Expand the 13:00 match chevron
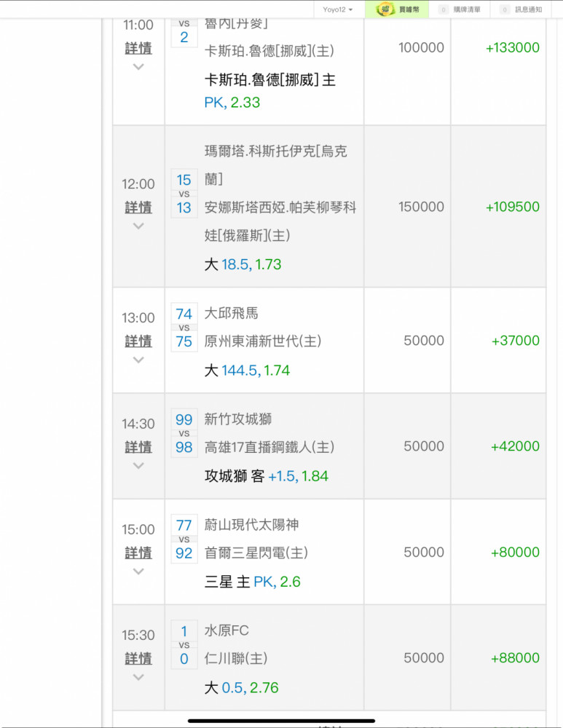Image resolution: width=563 pixels, height=728 pixels. click(x=138, y=360)
